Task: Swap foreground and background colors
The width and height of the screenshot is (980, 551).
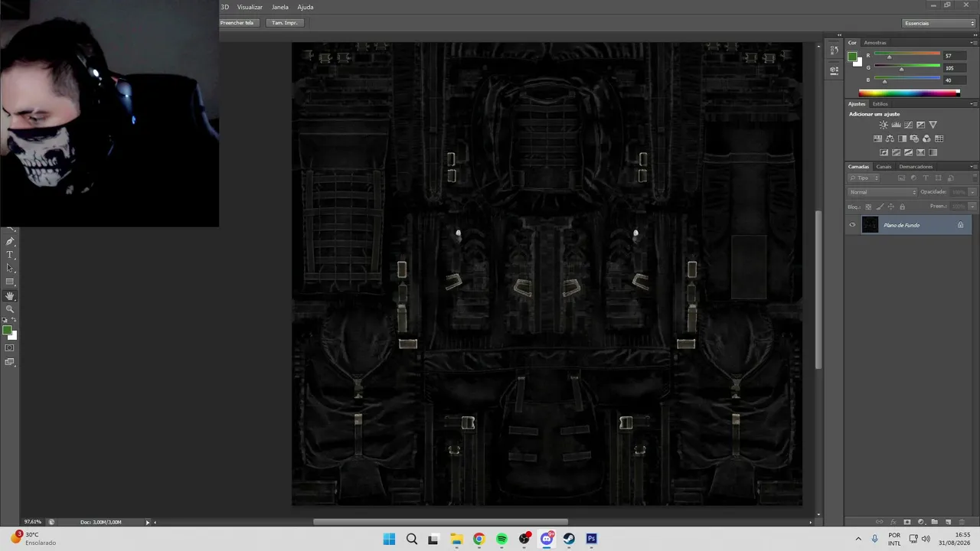Action: [13, 321]
